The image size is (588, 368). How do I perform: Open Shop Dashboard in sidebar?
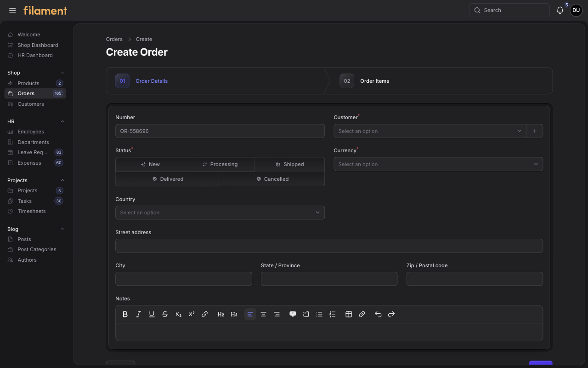[x=35, y=45]
